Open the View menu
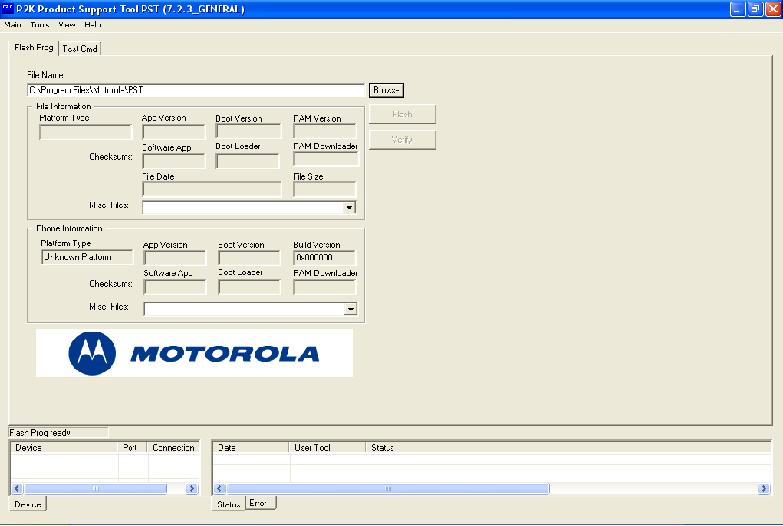Viewport: 783px width, 526px height. (66, 24)
